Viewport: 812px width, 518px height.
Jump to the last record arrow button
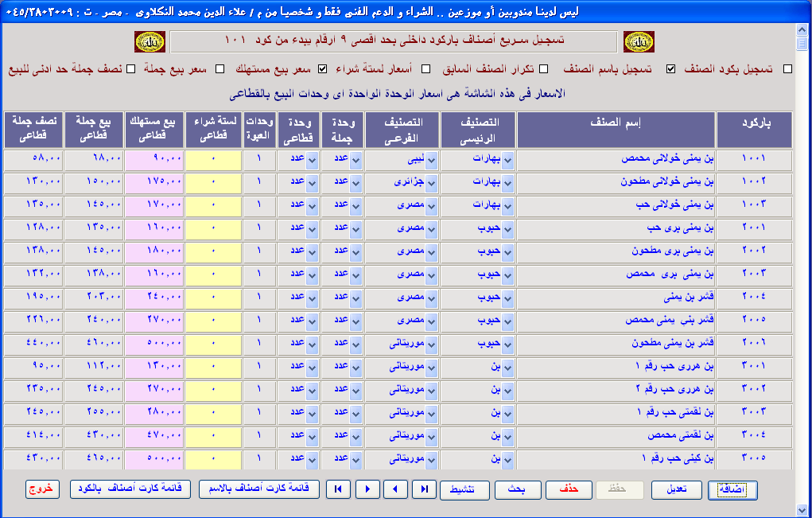point(425,489)
